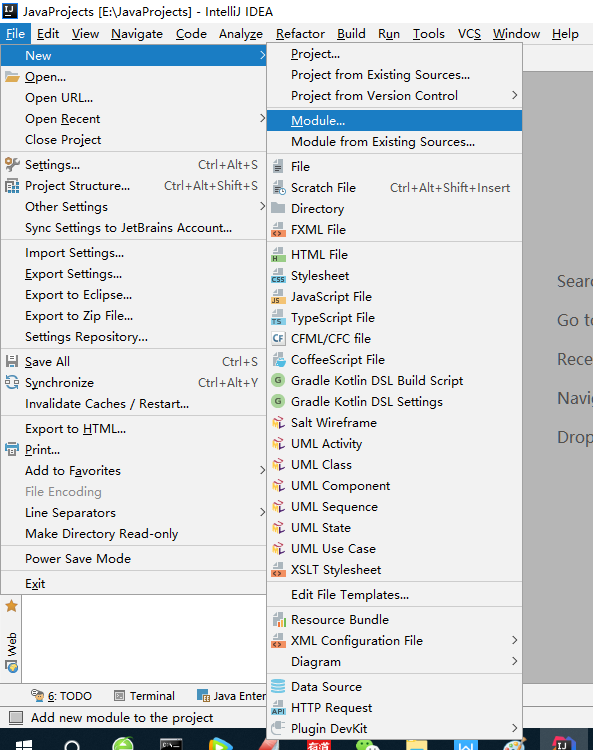Click the Synchronize arrows icon

12,383
